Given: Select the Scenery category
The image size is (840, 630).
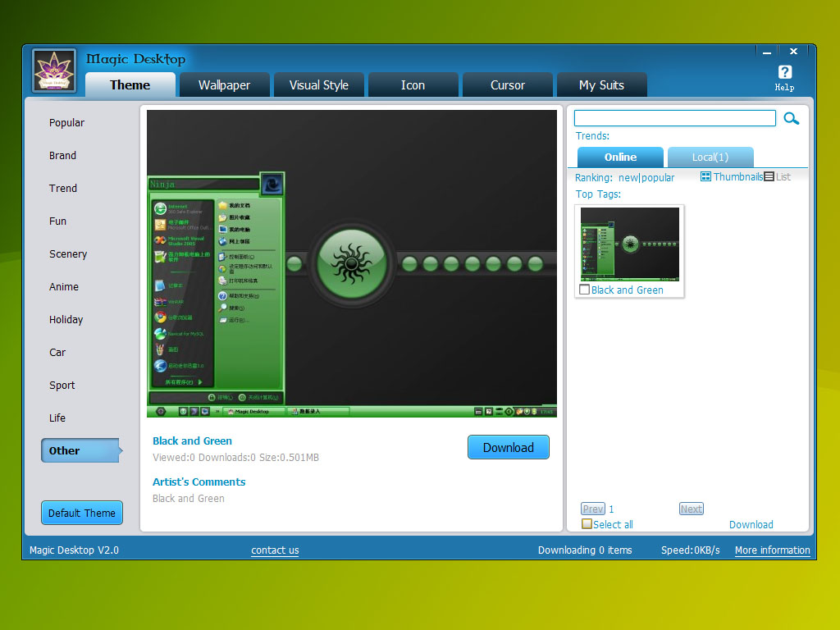Looking at the screenshot, I should [67, 253].
